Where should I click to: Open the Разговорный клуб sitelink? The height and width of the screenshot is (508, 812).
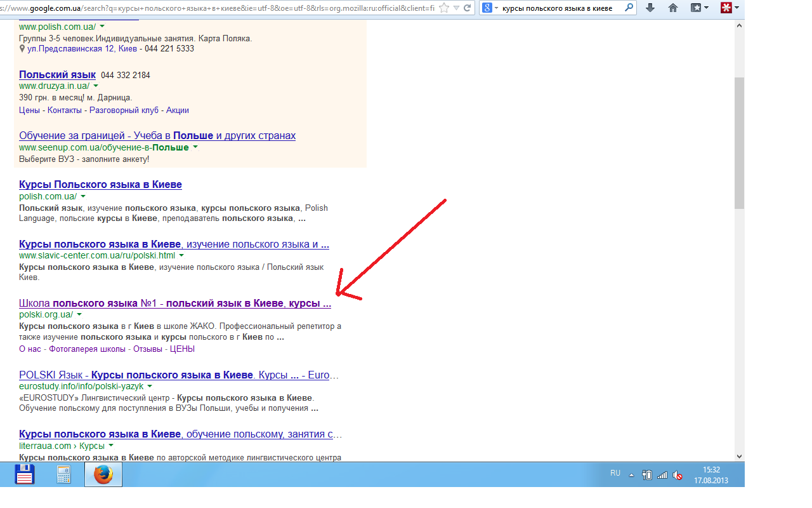point(124,110)
